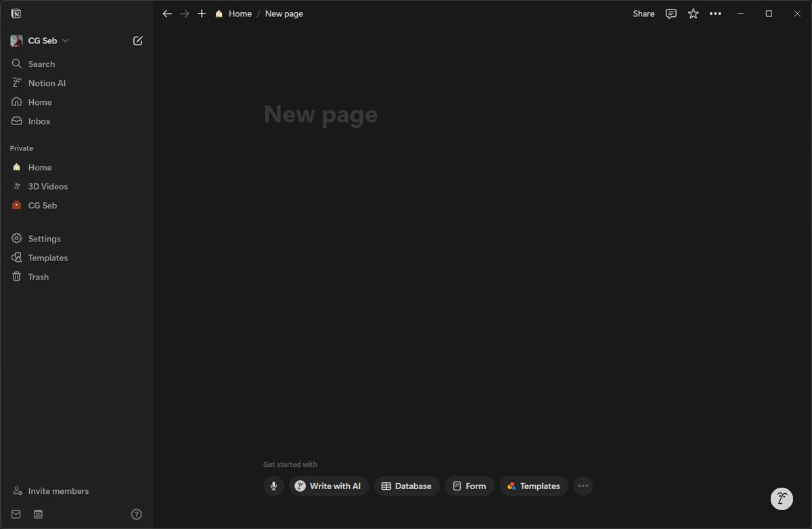Create a new page with compose icon
The height and width of the screenshot is (529, 812).
[x=138, y=41]
